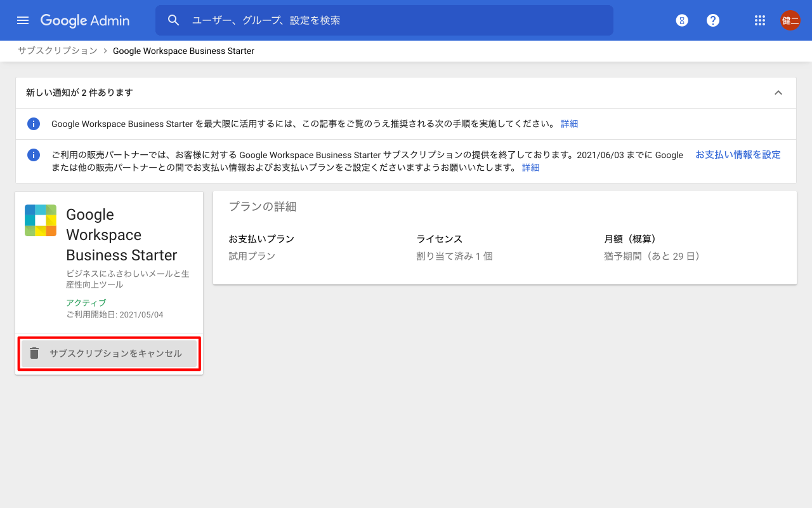Open the hourglass tasks icon

click(682, 20)
